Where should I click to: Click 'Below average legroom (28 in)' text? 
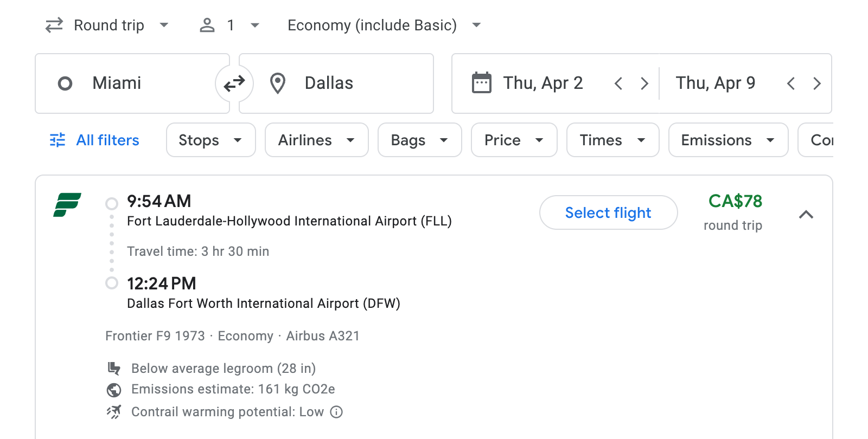224,369
